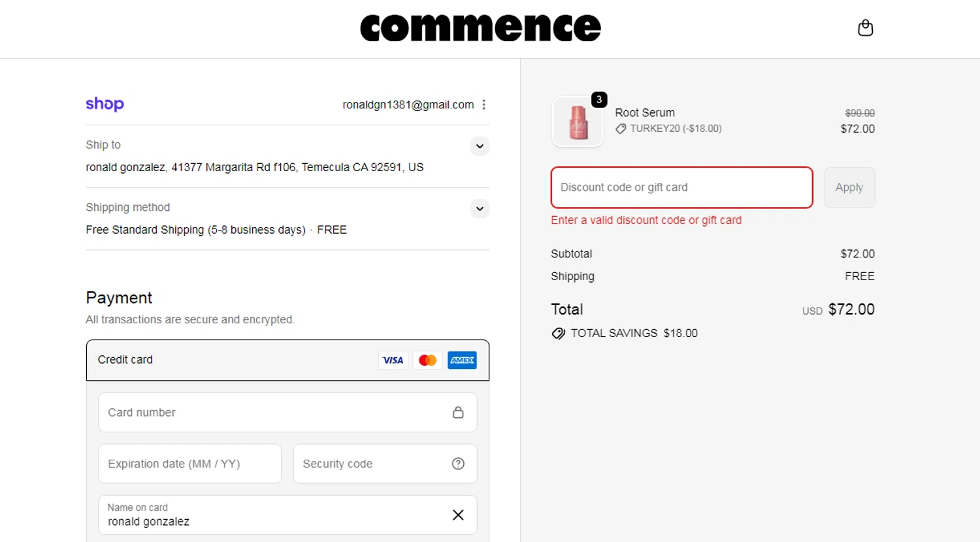980x542 pixels.
Task: Click the Payment heading
Action: click(119, 298)
